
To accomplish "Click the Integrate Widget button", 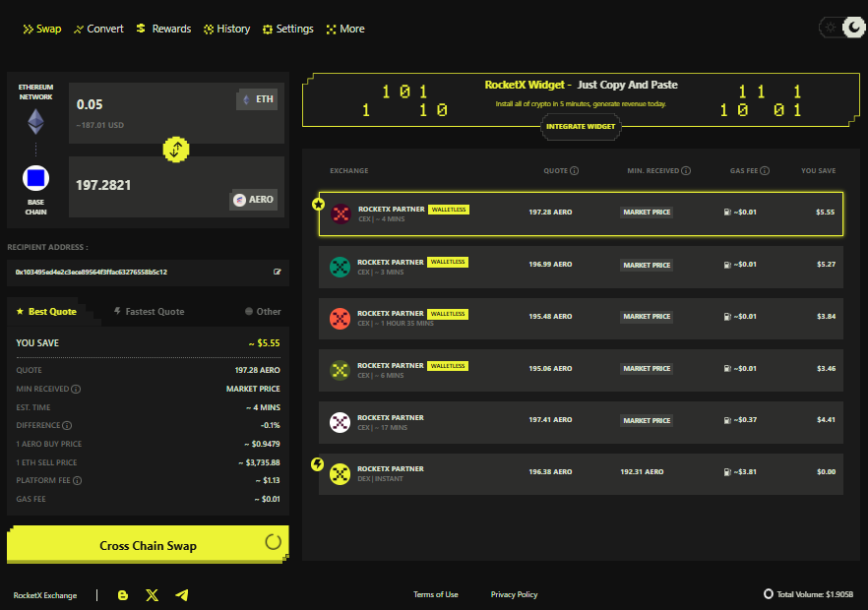I will 581,127.
